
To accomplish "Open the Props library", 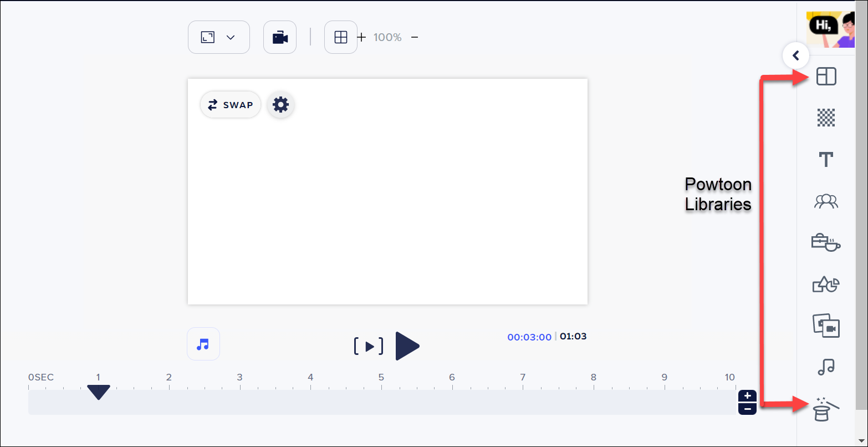I will click(x=826, y=243).
